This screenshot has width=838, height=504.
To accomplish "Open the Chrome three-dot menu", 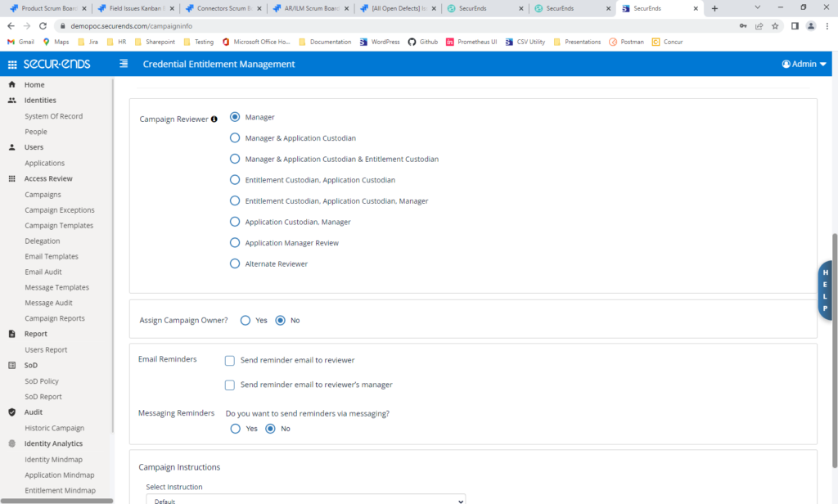I will (827, 25).
